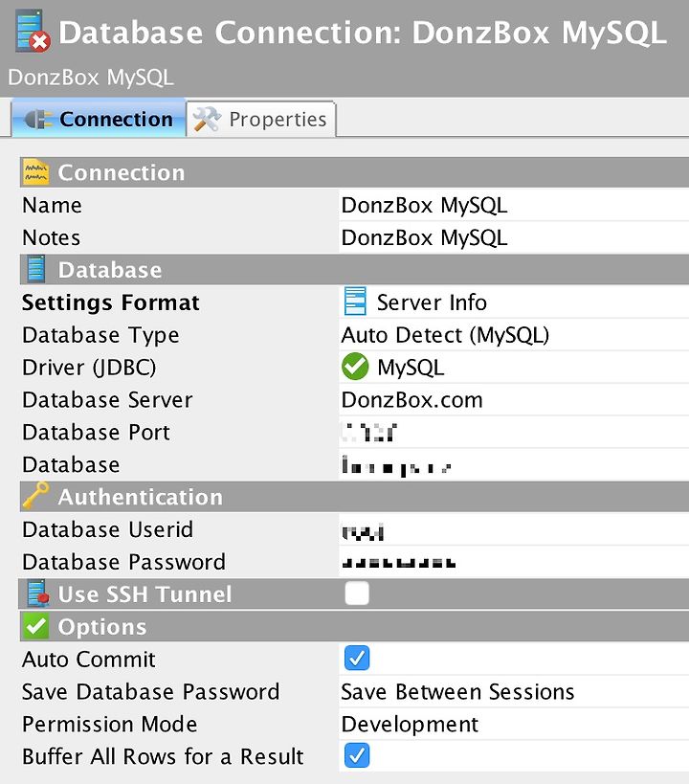The image size is (689, 784).
Task: Enable the Use SSH Tunnel checkbox
Action: click(357, 593)
